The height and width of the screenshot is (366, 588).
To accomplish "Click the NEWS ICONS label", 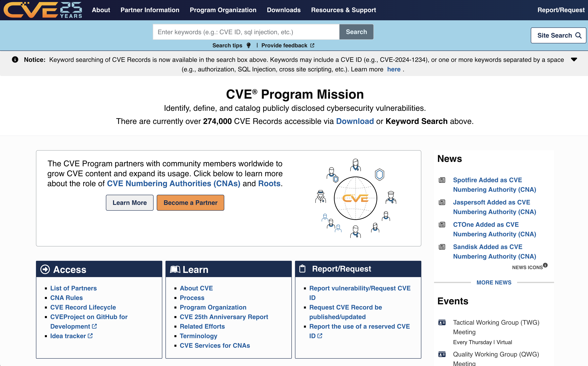I will click(x=527, y=267).
